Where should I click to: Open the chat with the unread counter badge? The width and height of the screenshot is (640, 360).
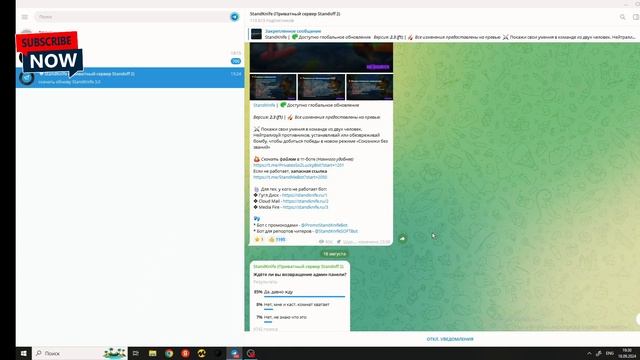130,57
